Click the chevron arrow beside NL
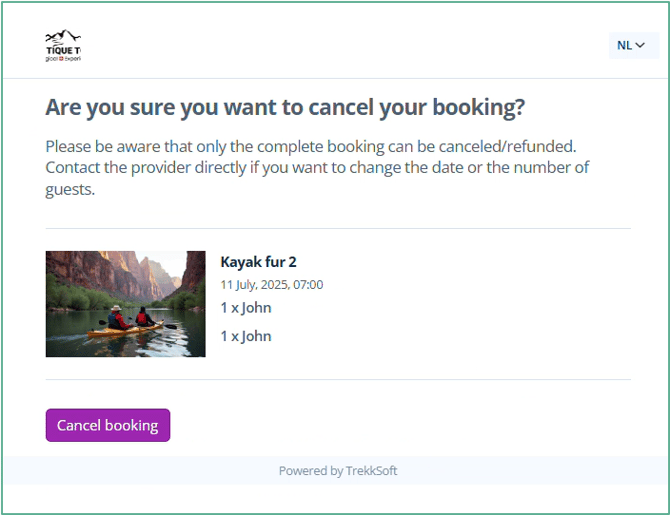This screenshot has height=515, width=670. tap(641, 45)
